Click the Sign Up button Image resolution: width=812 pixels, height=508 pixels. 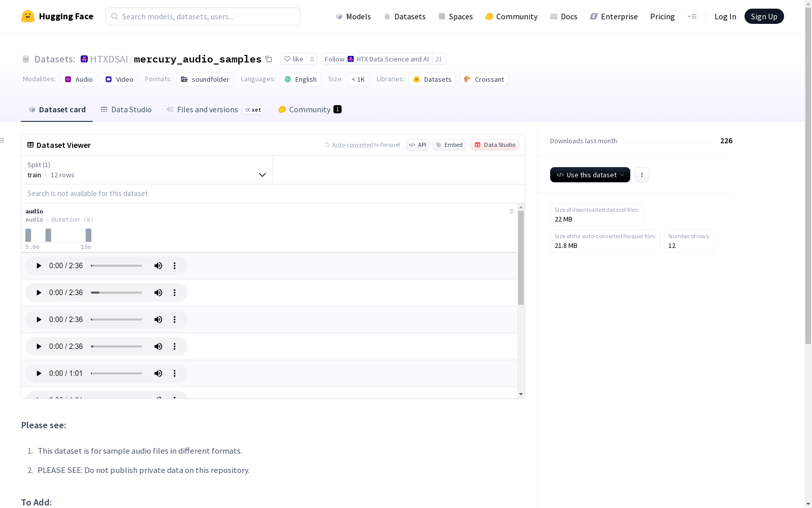pyautogui.click(x=764, y=16)
